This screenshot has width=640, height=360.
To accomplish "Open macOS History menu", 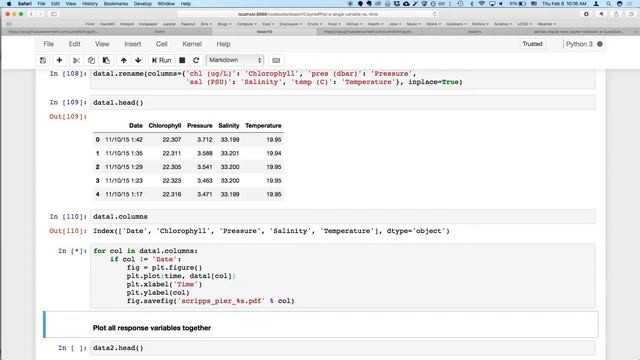I will [x=90, y=4].
